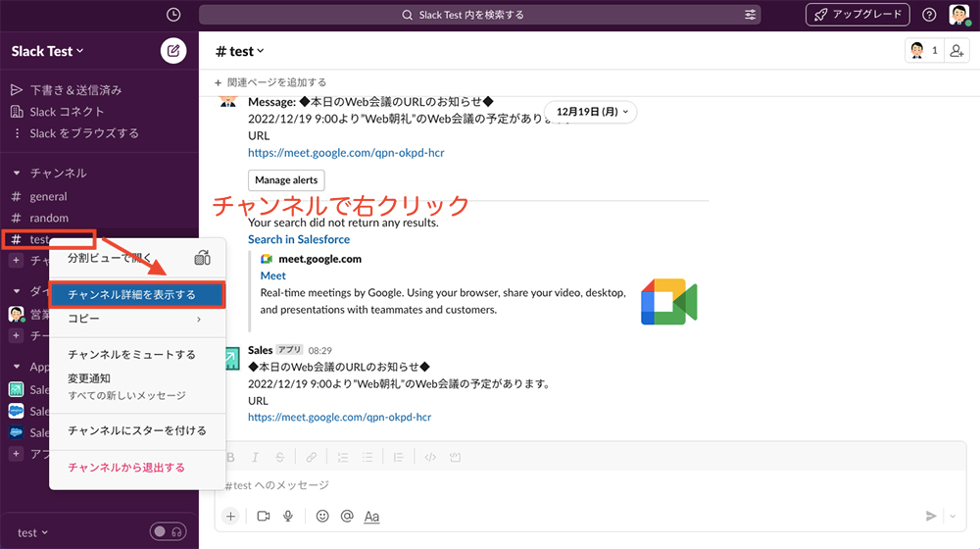Collapse the direct messages section arrow
980x549 pixels.
[17, 291]
